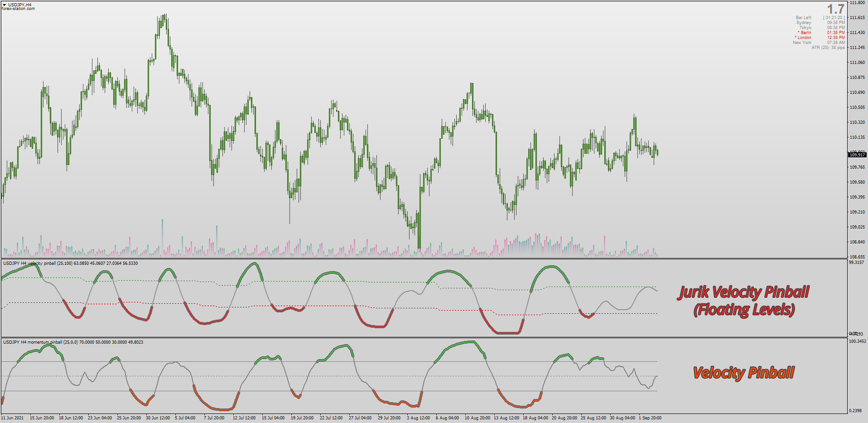The width and height of the screenshot is (868, 423).
Task: Select the 01:21:20 bar countdown value
Action: point(834,18)
